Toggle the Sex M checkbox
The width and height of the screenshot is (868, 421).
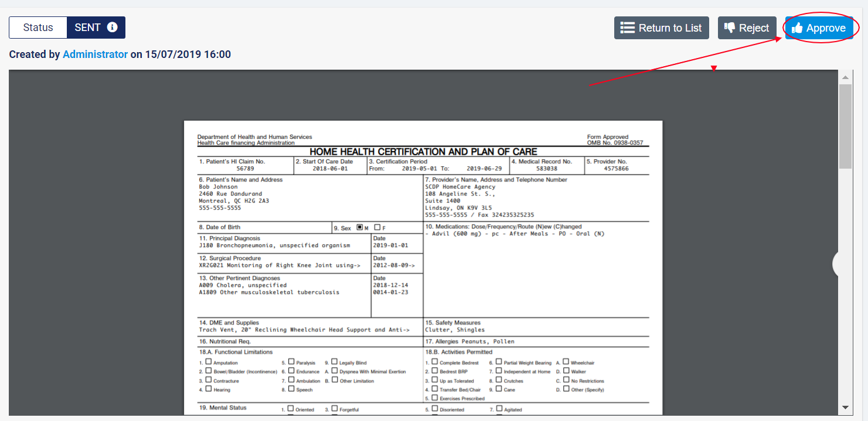[x=360, y=228]
